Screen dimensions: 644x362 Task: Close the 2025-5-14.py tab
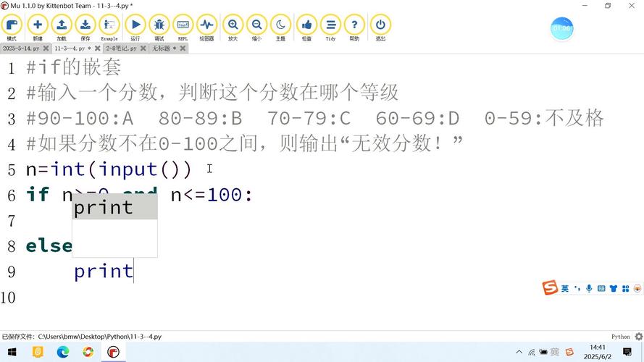coord(46,49)
